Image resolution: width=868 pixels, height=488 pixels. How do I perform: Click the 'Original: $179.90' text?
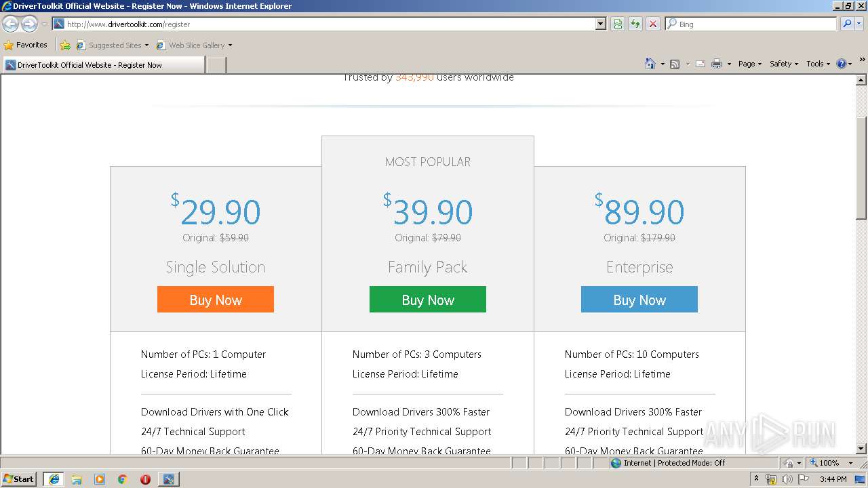[639, 238]
